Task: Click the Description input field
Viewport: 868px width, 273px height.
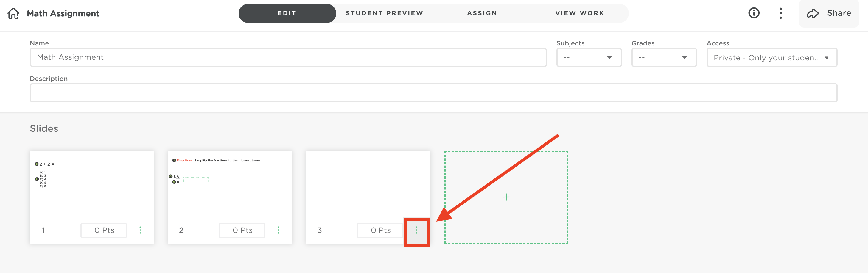Action: tap(433, 92)
